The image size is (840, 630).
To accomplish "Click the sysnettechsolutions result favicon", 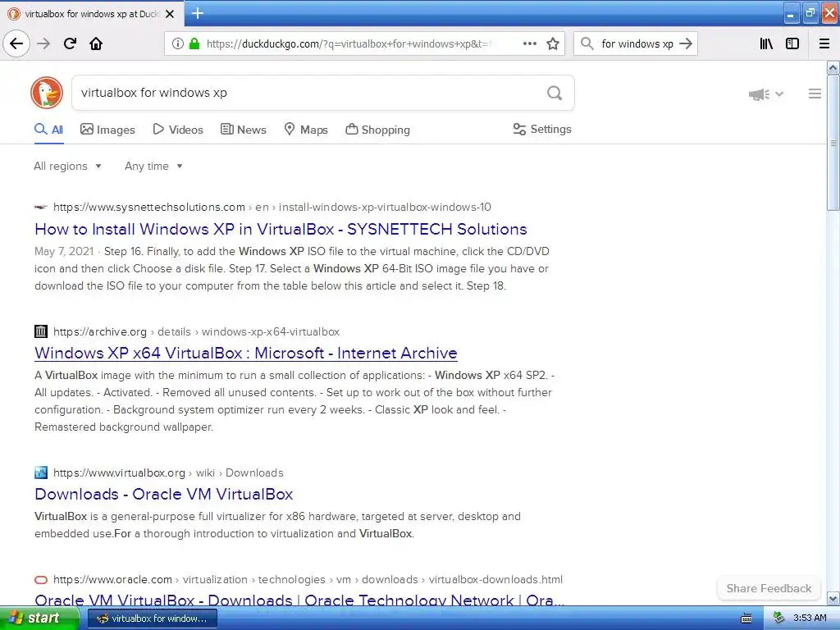I will pyautogui.click(x=41, y=207).
